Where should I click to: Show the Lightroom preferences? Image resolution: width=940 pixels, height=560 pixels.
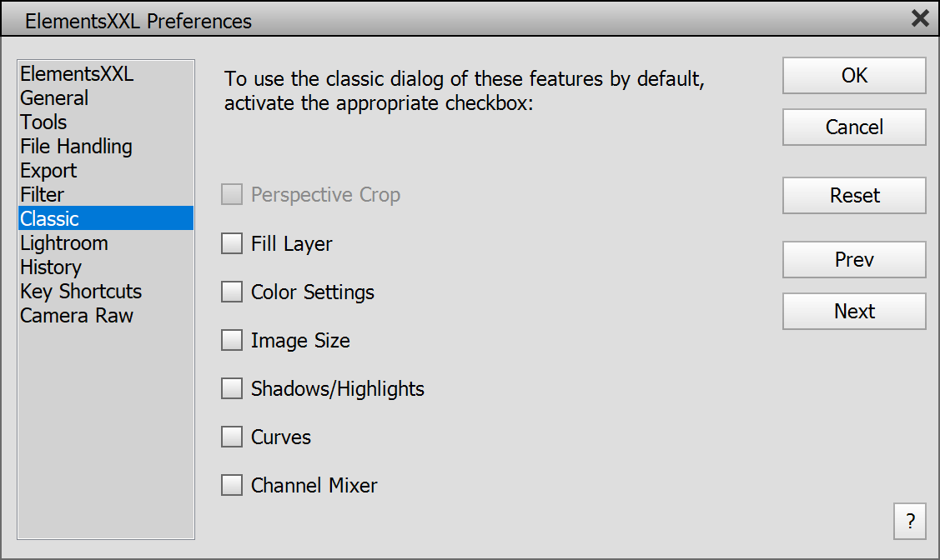64,243
